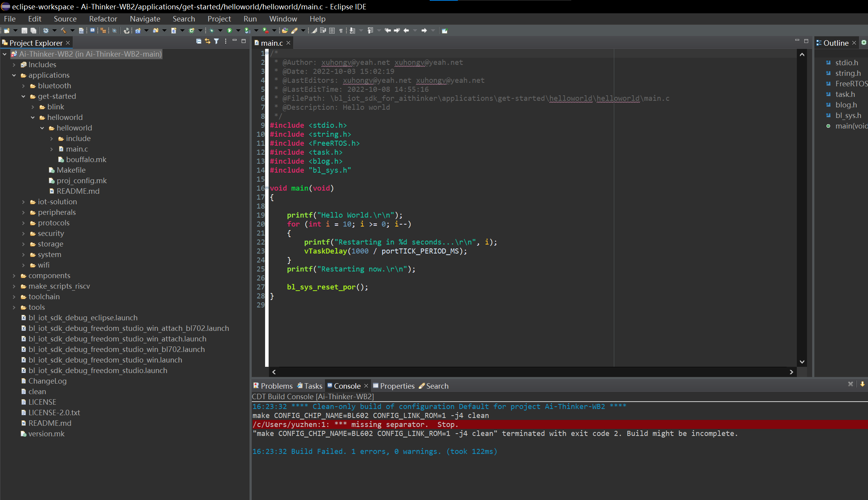
Task: Toggle Skip All Breakpoints icon
Action: click(x=114, y=30)
